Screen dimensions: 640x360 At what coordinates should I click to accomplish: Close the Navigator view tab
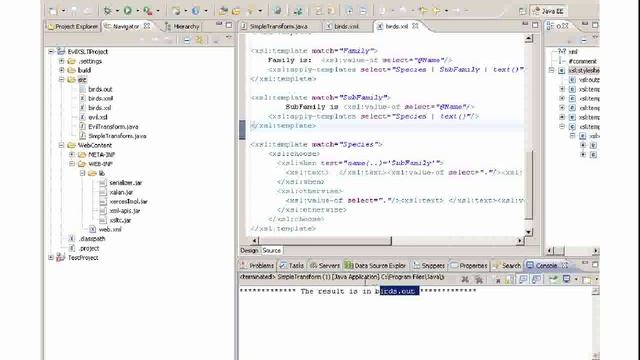[147, 26]
